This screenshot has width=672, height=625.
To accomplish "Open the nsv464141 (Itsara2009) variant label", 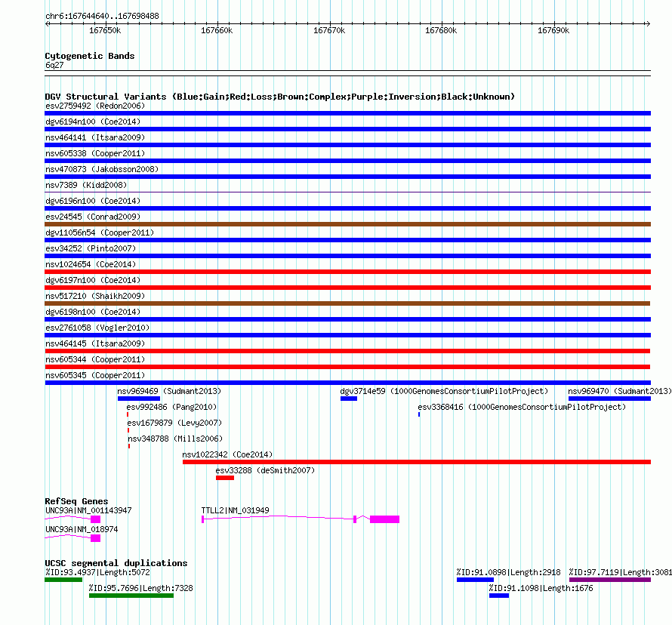I will 95,137.
